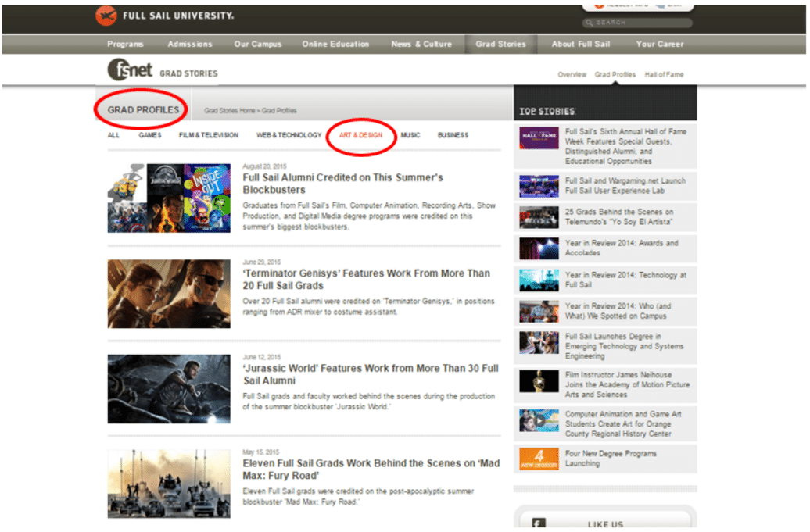Open 'Full Sail Alumni Credited on This Summer's Blockbusters' headline
Screen dimensions: 810x532
343,184
